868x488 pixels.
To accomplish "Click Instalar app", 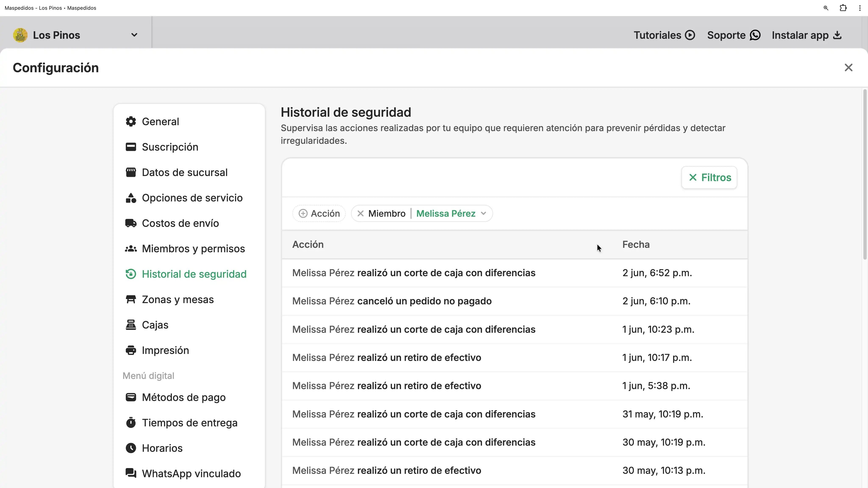I will 807,35.
